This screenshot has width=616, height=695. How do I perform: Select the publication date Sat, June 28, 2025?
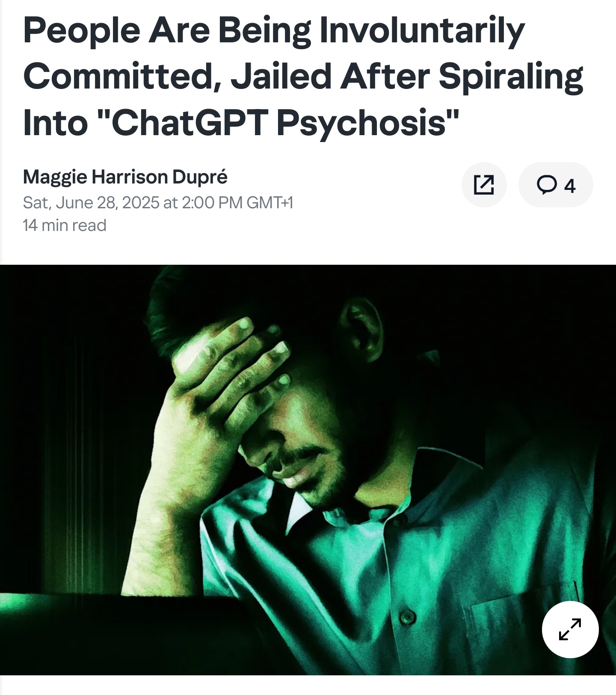point(91,202)
